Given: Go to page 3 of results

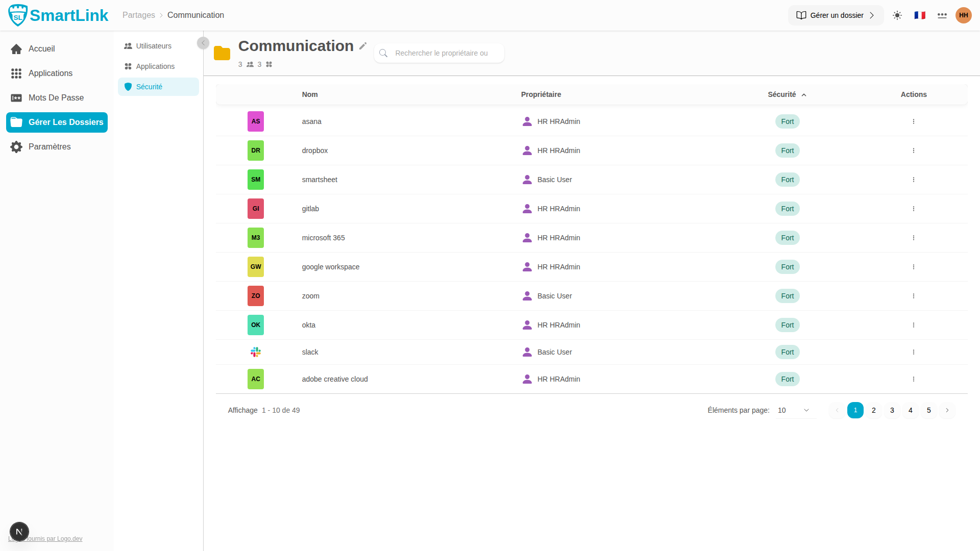Looking at the screenshot, I should [892, 410].
